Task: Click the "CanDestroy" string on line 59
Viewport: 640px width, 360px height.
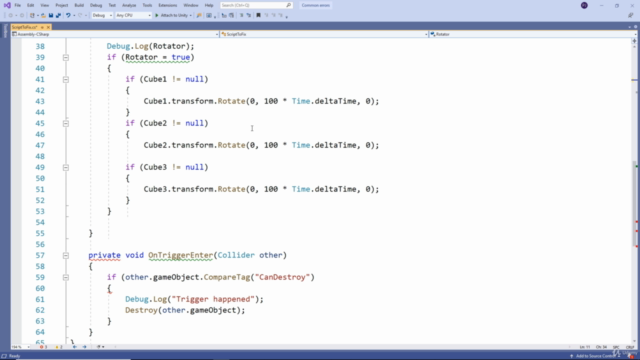Action: [x=282, y=277]
